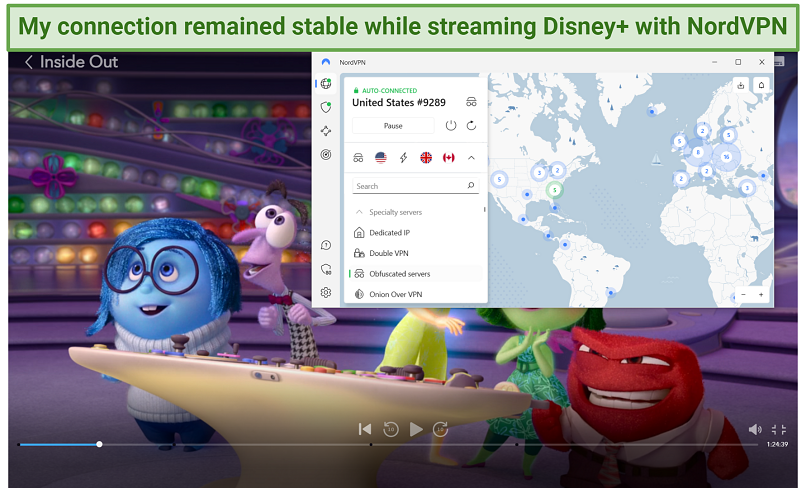Image resolution: width=806 pixels, height=488 pixels.
Task: Go back from Inside Out player
Action: pos(29,62)
